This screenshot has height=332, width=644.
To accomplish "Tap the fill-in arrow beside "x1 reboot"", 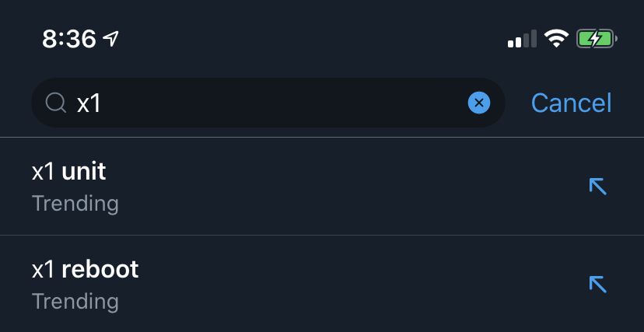I will point(597,284).
